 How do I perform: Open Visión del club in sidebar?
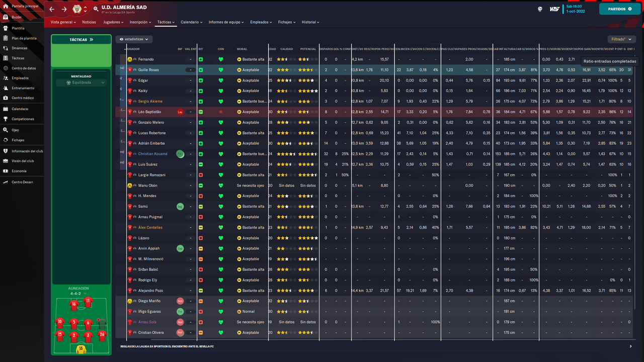point(23,161)
